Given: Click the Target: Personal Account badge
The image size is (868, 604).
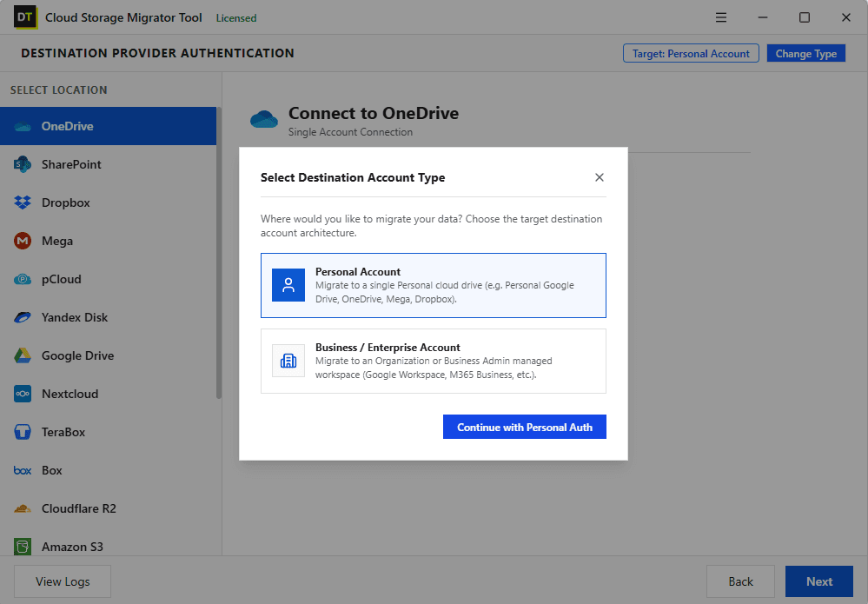Looking at the screenshot, I should 691,53.
